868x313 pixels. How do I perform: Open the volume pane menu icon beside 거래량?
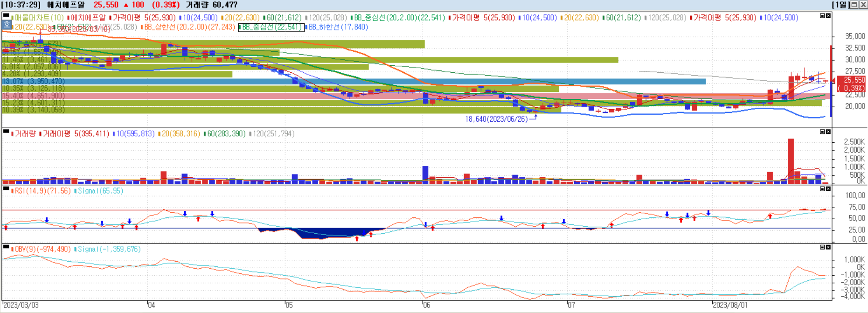tap(6, 132)
